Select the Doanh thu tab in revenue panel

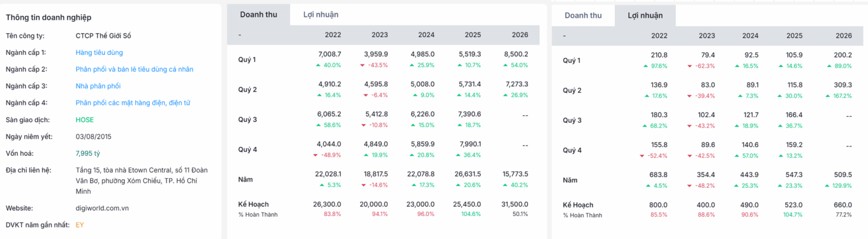(259, 15)
